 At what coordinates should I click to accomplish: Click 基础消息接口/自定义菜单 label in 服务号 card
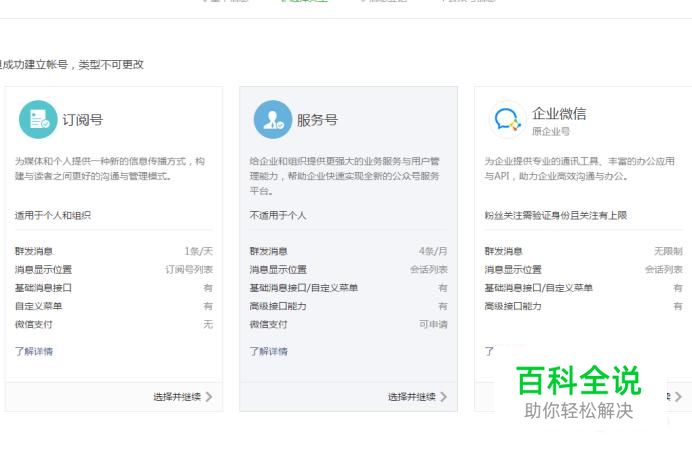(304, 288)
